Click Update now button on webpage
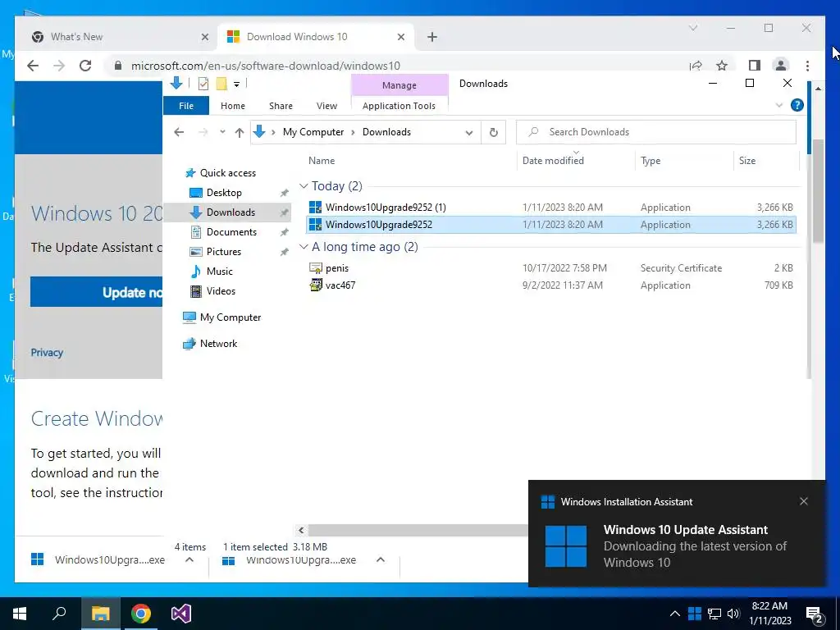This screenshot has width=840, height=630. pyautogui.click(x=97, y=292)
